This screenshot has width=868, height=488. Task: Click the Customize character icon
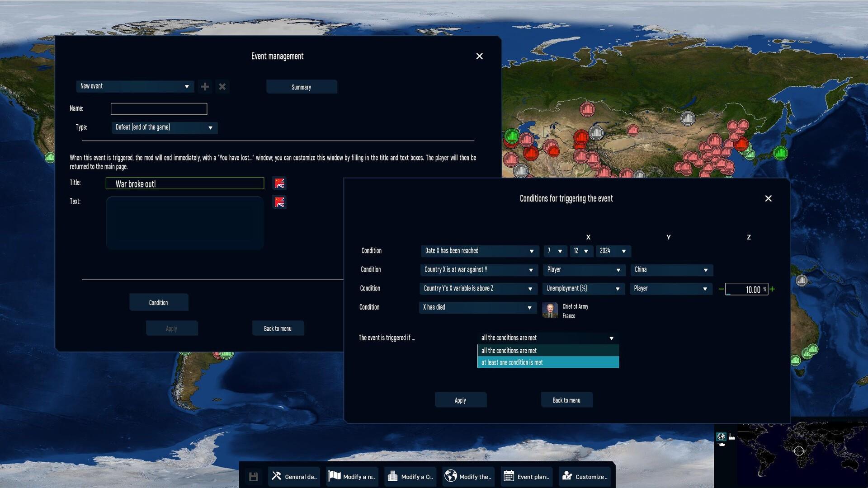point(566,476)
